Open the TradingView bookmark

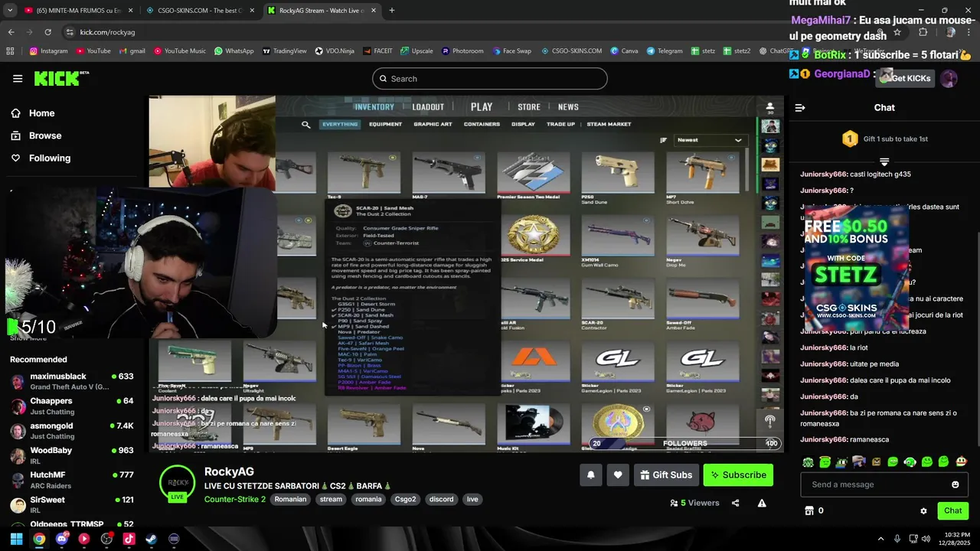click(284, 51)
